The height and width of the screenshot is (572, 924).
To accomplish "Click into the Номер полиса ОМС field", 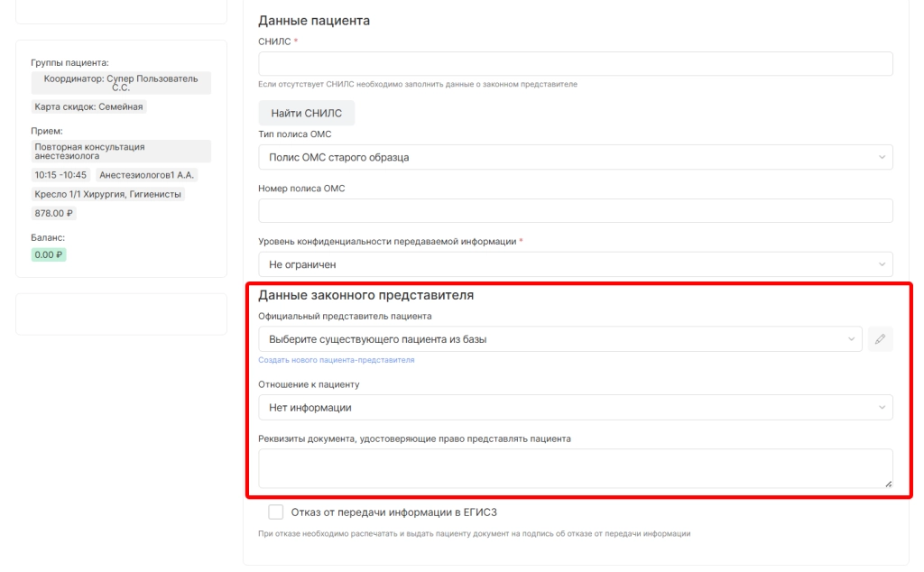I will [x=575, y=210].
